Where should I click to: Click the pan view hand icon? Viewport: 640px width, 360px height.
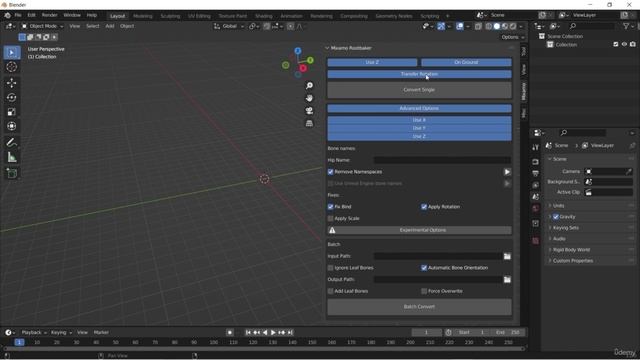pyautogui.click(x=309, y=98)
